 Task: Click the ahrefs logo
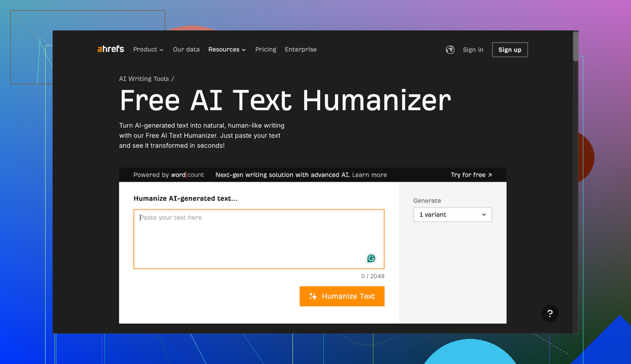(x=111, y=49)
